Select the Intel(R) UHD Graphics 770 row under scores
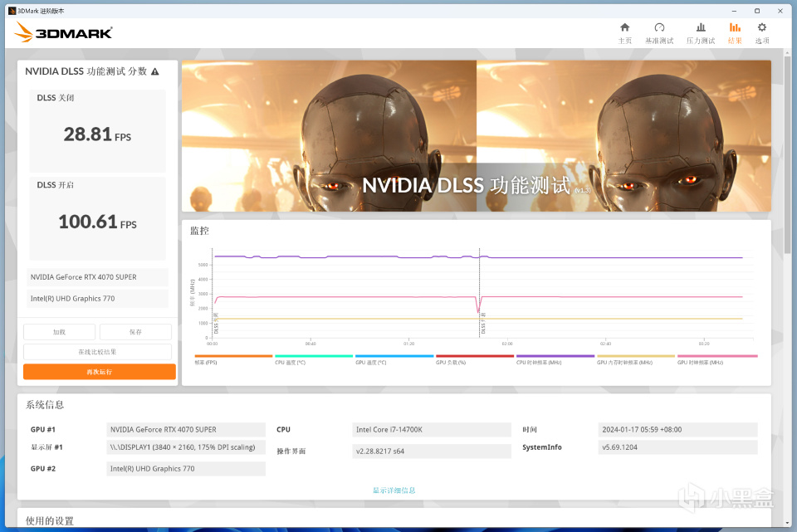The image size is (797, 532). pos(97,298)
